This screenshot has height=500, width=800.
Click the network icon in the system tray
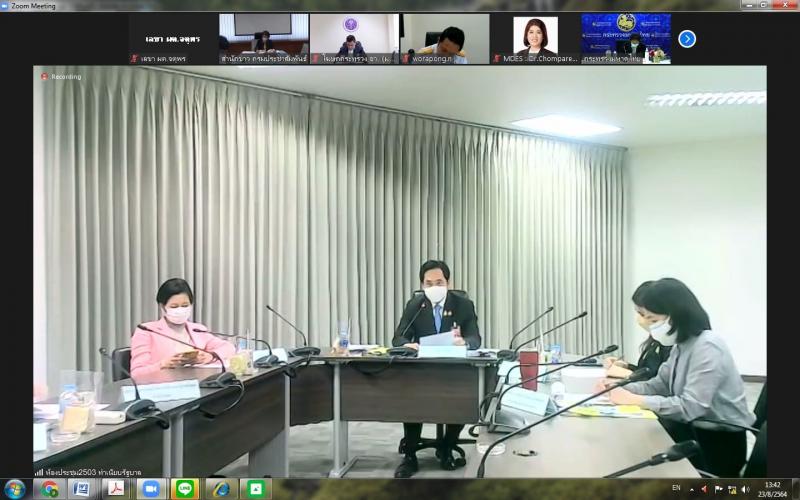732,490
